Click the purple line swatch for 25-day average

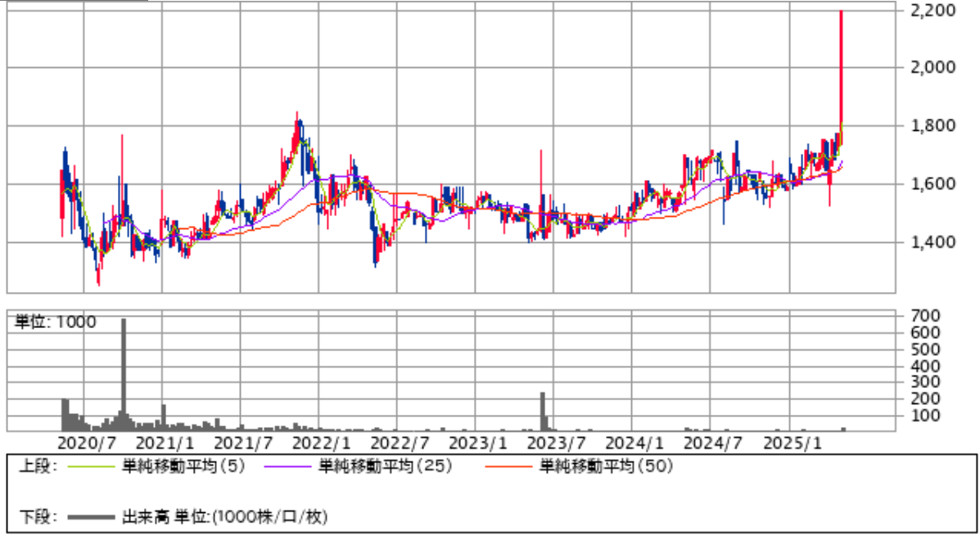click(x=287, y=466)
